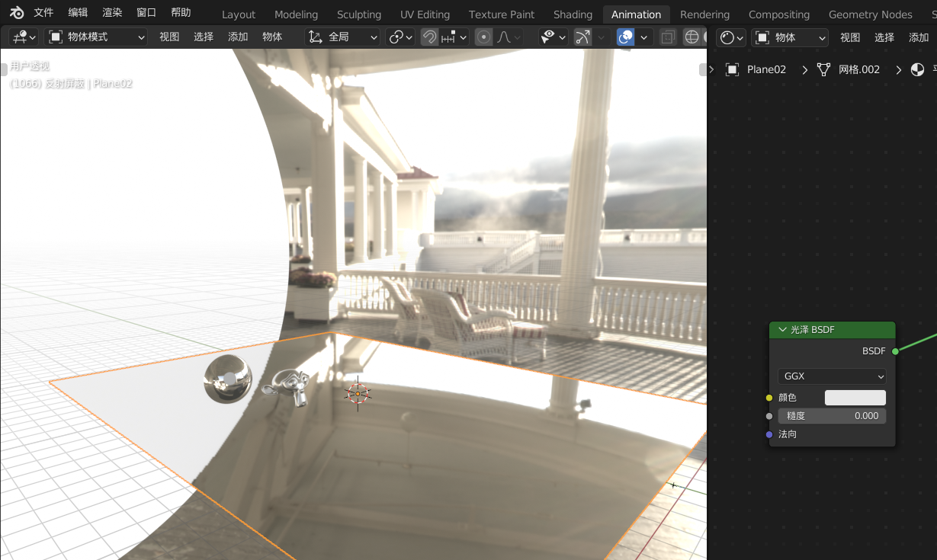Open the 编辑 (Edit) menu

tap(78, 13)
